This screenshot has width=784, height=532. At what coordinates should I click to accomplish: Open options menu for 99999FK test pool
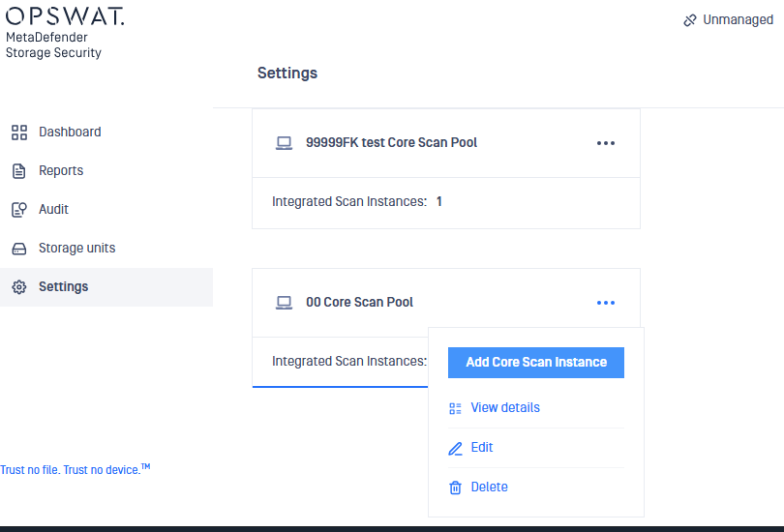(x=606, y=143)
